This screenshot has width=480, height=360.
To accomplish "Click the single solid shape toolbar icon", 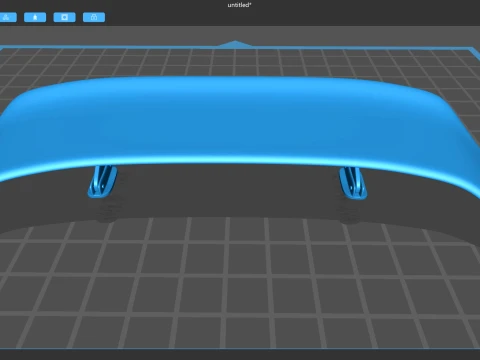I will (x=35, y=17).
